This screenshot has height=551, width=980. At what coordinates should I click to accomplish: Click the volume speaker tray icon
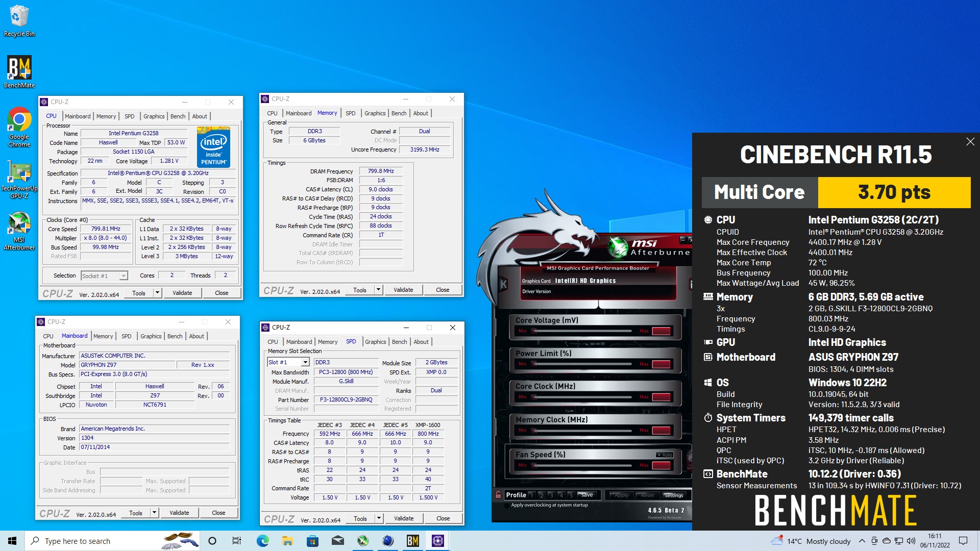pos(911,541)
